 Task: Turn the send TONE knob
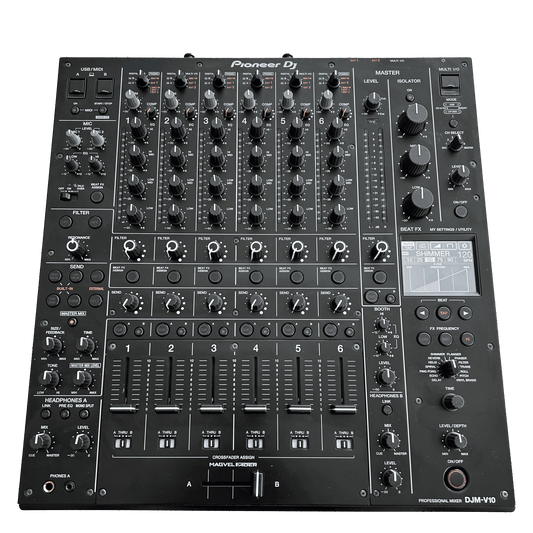coord(50,378)
